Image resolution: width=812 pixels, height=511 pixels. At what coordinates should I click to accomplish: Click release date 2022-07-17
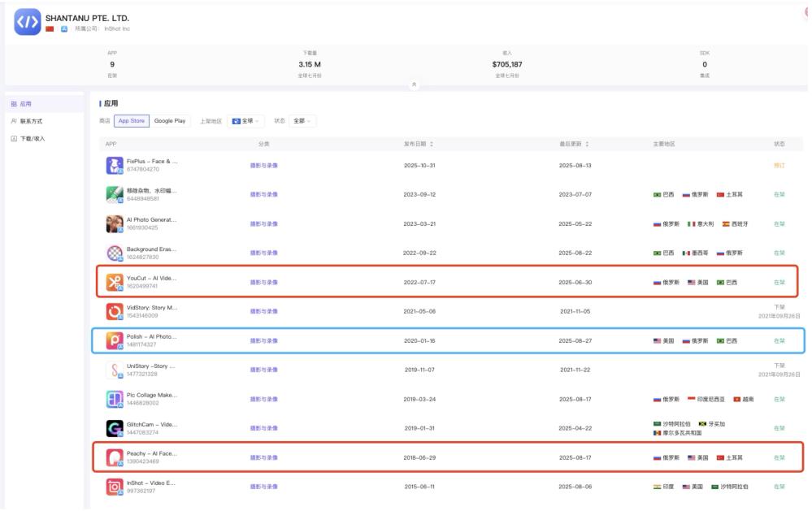tap(419, 283)
